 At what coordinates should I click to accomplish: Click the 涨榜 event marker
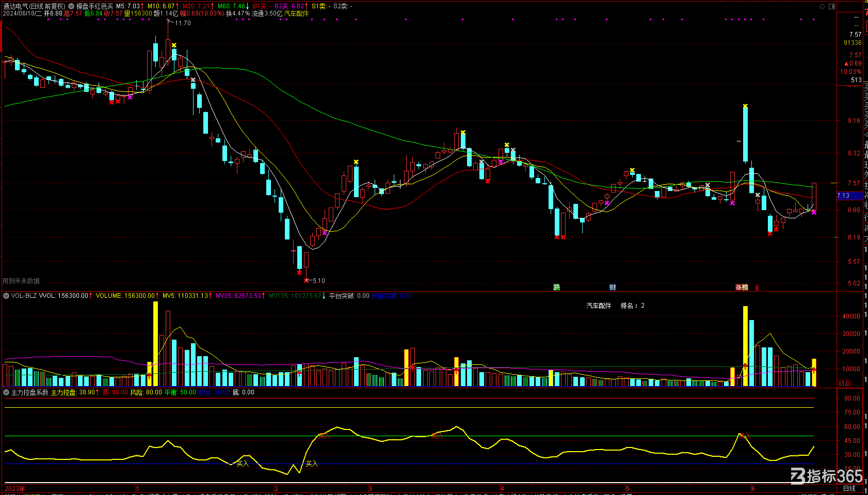pos(742,287)
